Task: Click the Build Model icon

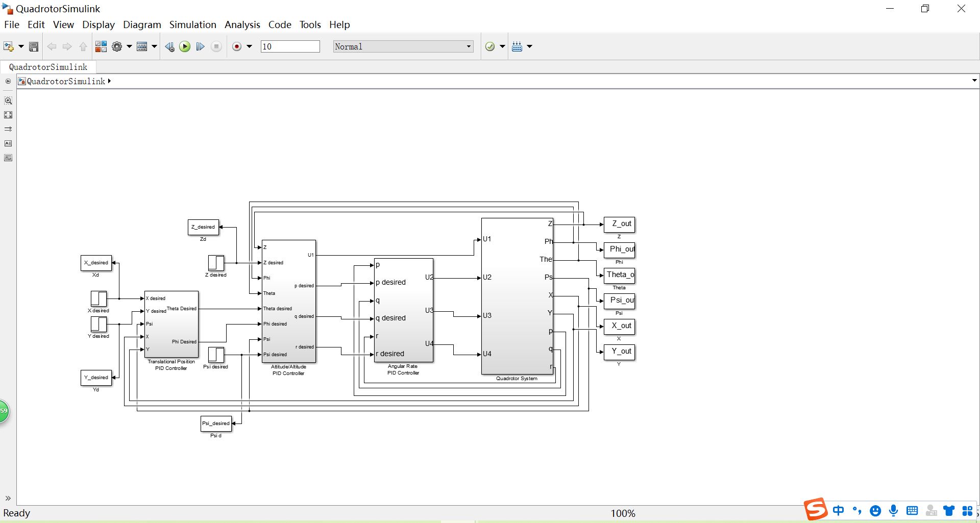Action: [517, 47]
